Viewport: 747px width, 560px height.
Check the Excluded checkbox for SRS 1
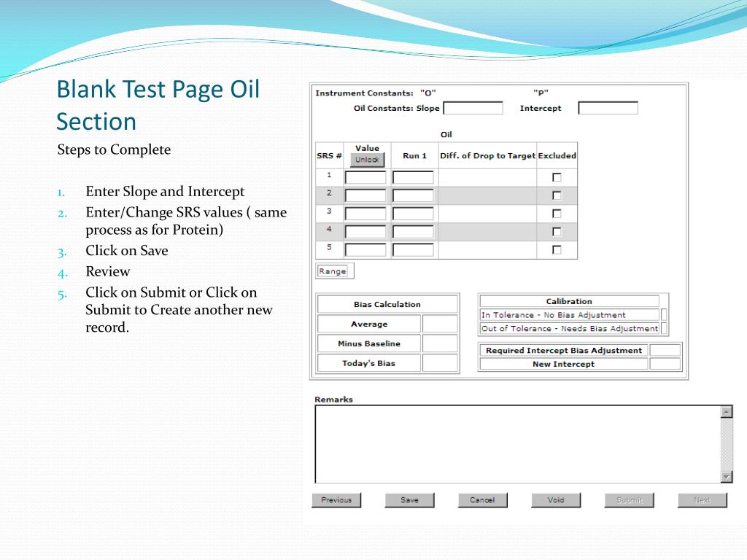pyautogui.click(x=557, y=177)
